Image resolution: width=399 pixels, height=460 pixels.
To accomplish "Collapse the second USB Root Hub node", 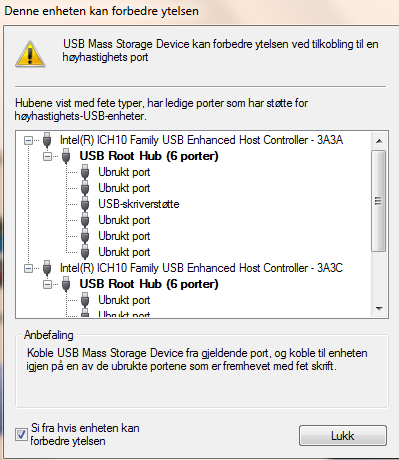I will click(47, 284).
